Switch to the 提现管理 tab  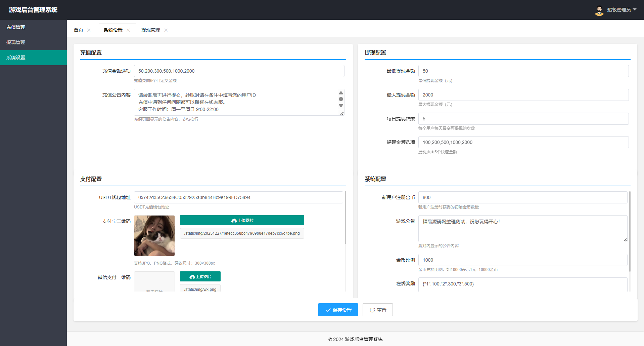[150, 30]
